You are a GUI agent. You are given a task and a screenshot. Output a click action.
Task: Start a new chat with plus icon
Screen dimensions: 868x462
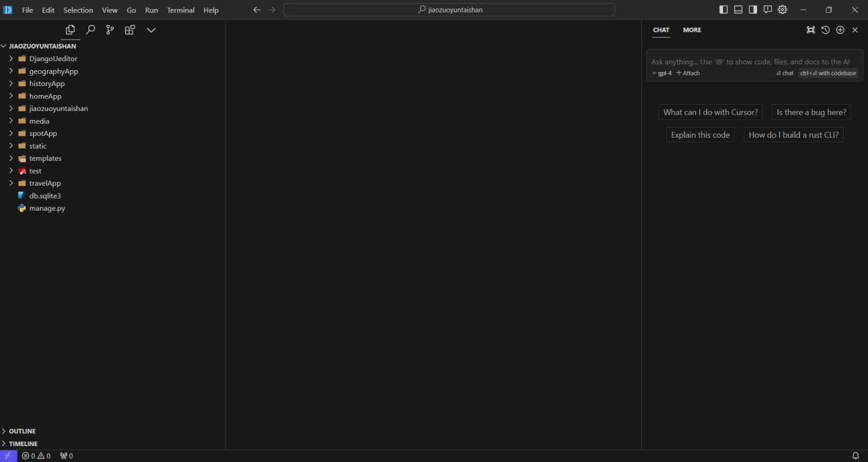point(840,30)
